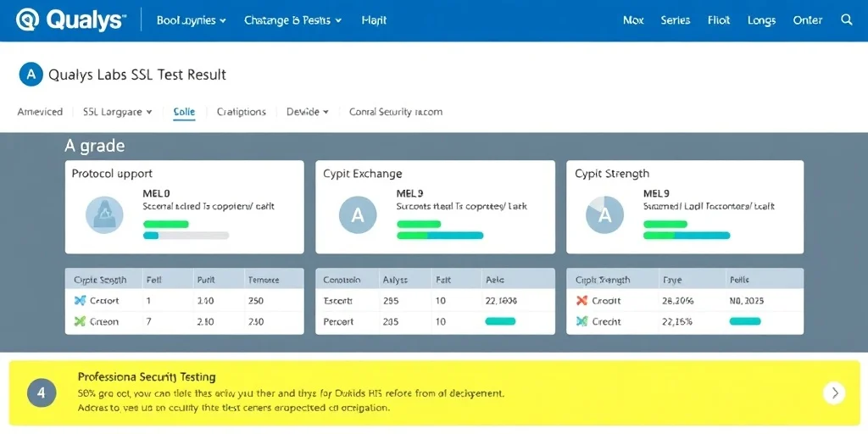Click the 295 cell in the Escerlt row

pyautogui.click(x=392, y=301)
